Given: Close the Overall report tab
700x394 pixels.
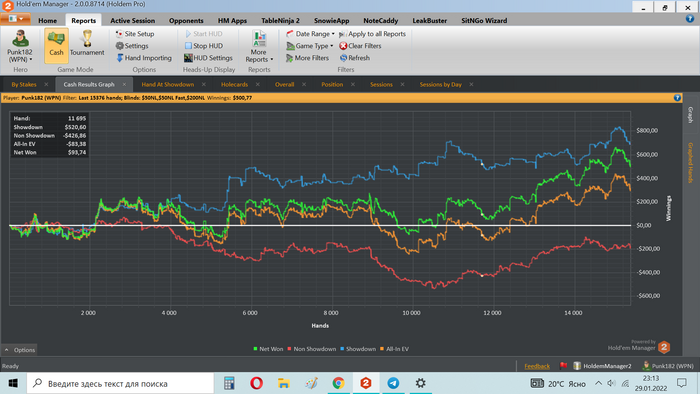Looking at the screenshot, I should tap(304, 84).
